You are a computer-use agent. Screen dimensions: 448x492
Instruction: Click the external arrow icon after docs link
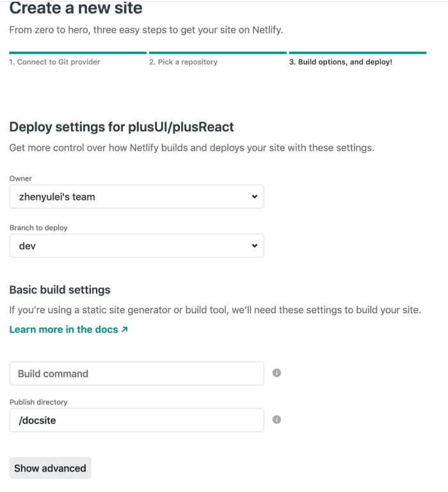125,330
